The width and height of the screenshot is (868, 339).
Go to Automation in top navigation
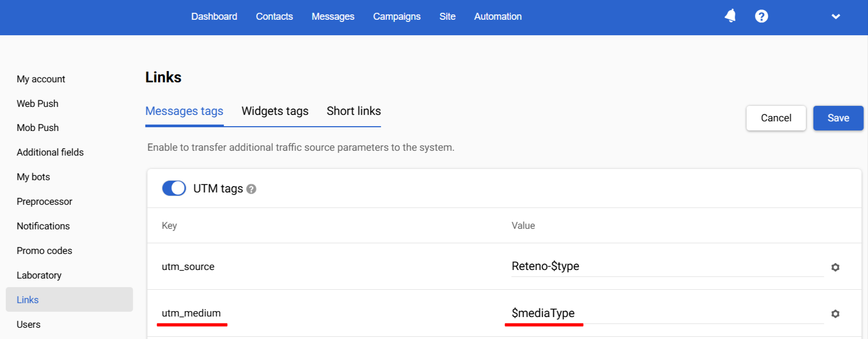[x=498, y=17]
